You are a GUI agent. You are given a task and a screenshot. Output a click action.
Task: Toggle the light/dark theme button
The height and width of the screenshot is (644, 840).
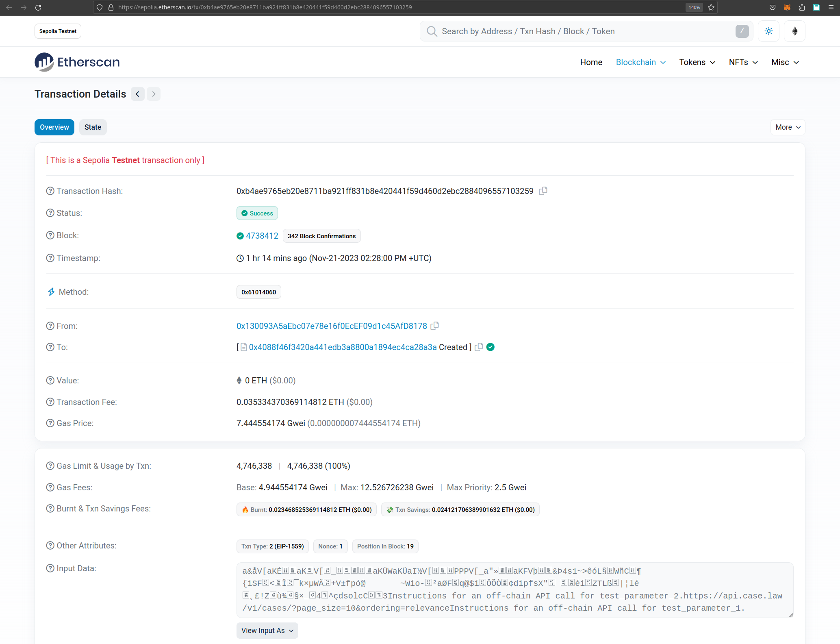768,31
